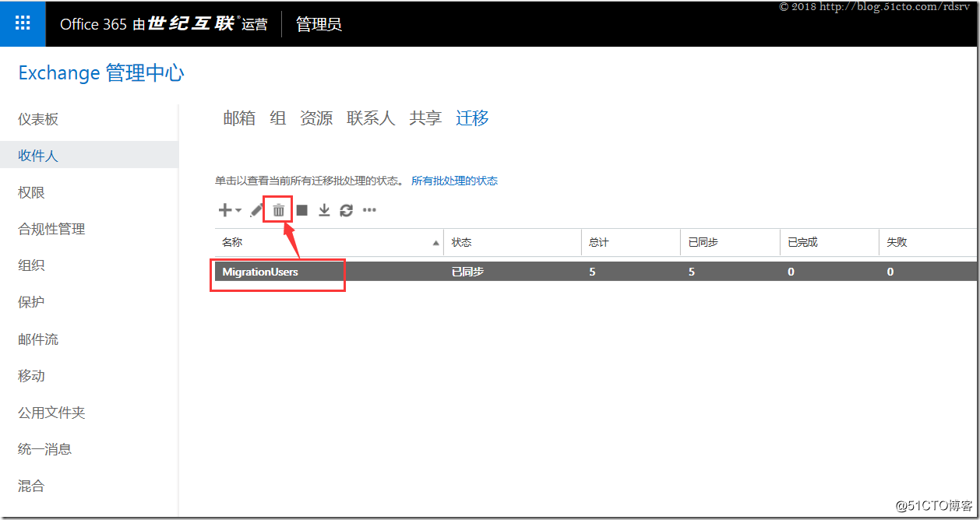Viewport: 980px width, 520px height.
Task: Stop the migration batch with square icon
Action: 302,210
